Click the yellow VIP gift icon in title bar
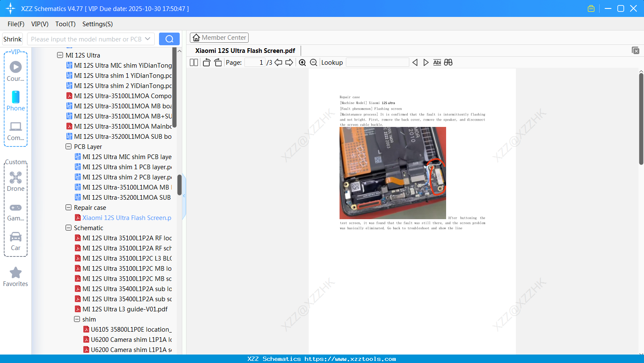 tap(591, 8)
